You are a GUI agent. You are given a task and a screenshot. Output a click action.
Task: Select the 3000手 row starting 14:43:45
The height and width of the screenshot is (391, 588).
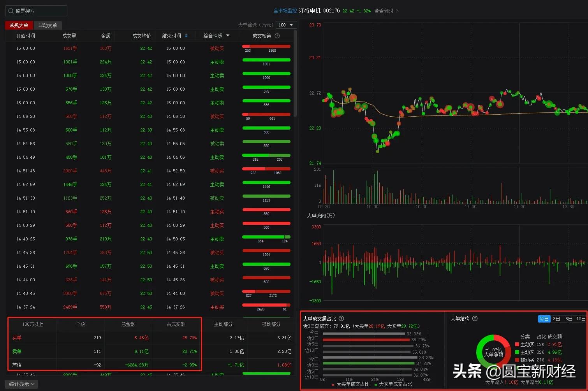(150, 294)
